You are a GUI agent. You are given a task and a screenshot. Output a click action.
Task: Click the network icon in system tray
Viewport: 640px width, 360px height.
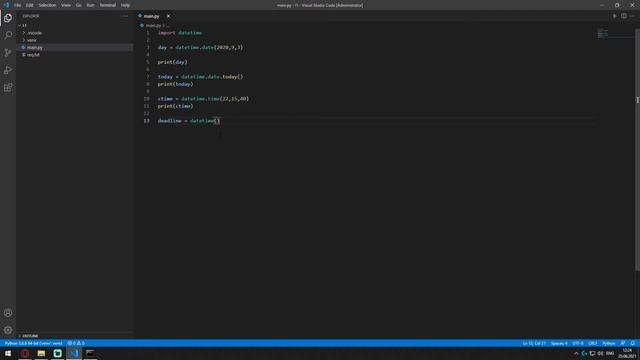(x=592, y=353)
